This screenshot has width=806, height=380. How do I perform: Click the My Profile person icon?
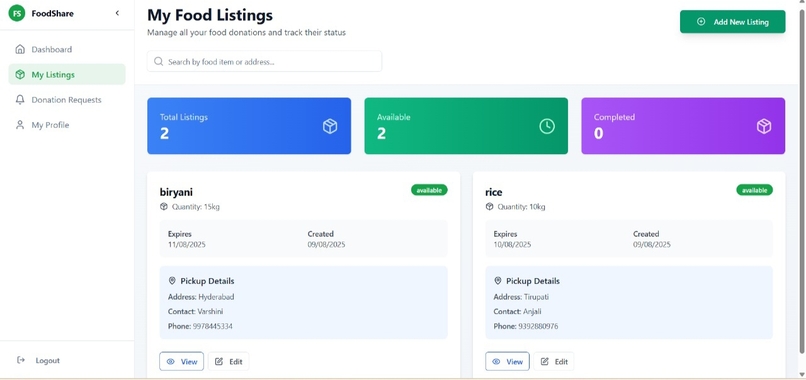coord(20,125)
